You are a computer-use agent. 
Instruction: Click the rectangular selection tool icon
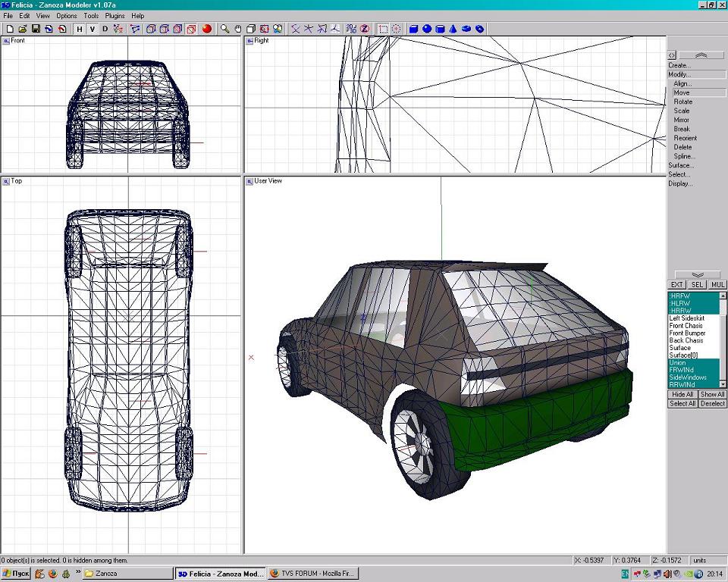pyautogui.click(x=383, y=29)
